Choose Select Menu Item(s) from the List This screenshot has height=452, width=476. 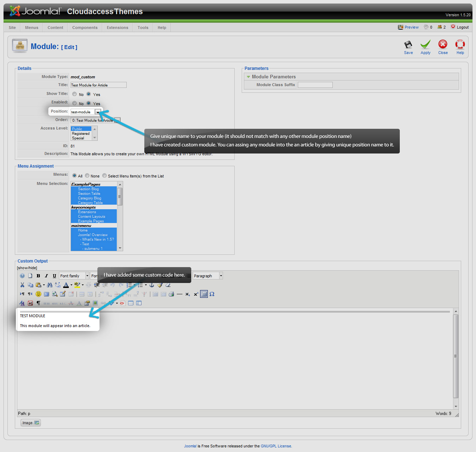pos(104,176)
